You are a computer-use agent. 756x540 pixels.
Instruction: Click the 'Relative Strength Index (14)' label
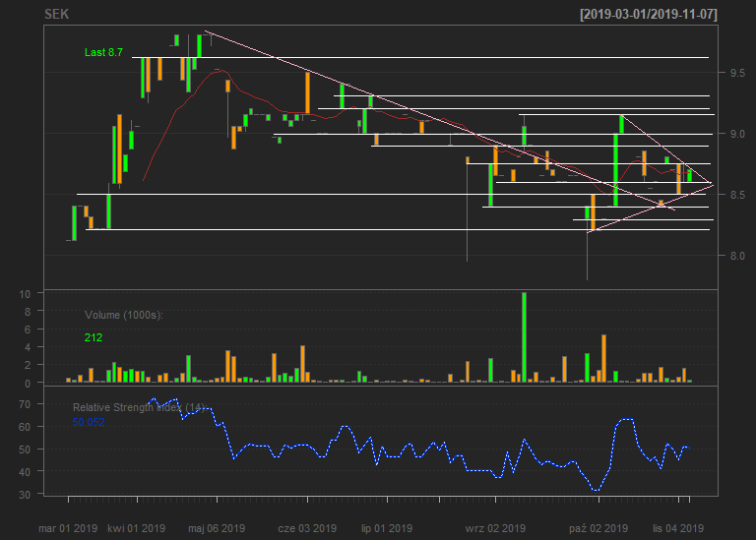[x=140, y=407]
